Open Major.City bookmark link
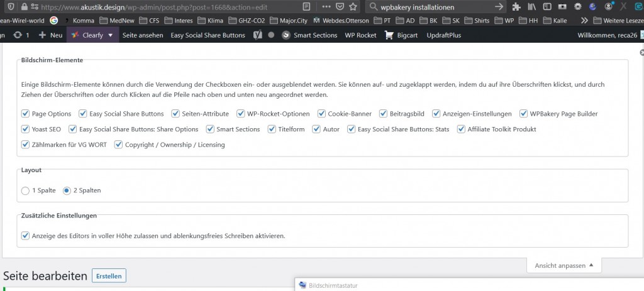This screenshot has width=644, height=291. tap(289, 21)
